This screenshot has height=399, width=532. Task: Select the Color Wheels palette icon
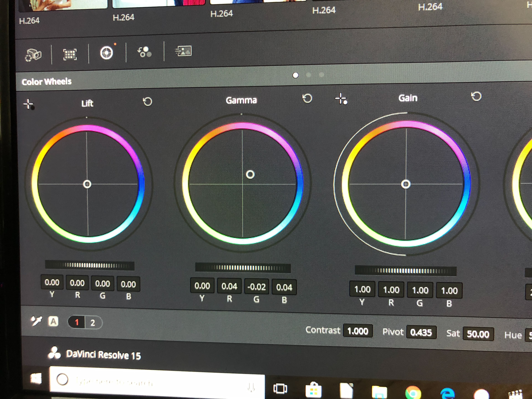(106, 53)
